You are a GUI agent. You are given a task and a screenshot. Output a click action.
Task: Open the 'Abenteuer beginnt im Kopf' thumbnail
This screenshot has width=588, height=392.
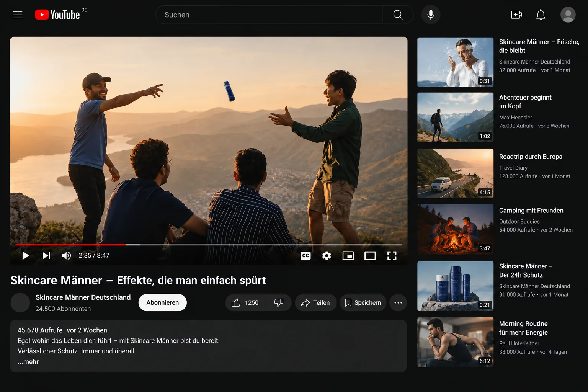(455, 117)
